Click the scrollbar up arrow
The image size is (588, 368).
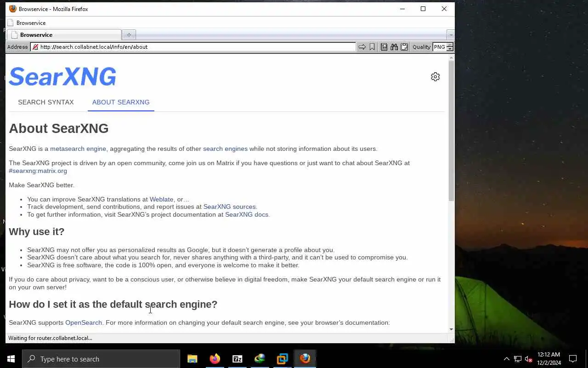coord(451,57)
